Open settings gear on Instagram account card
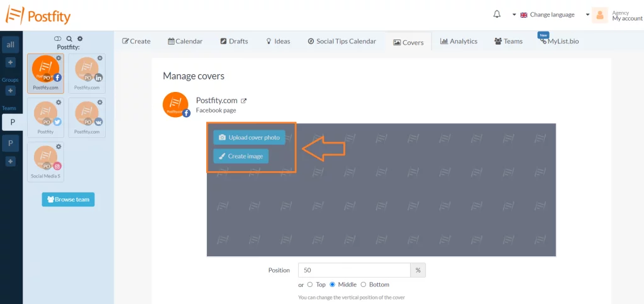The image size is (644, 304). coord(58,146)
